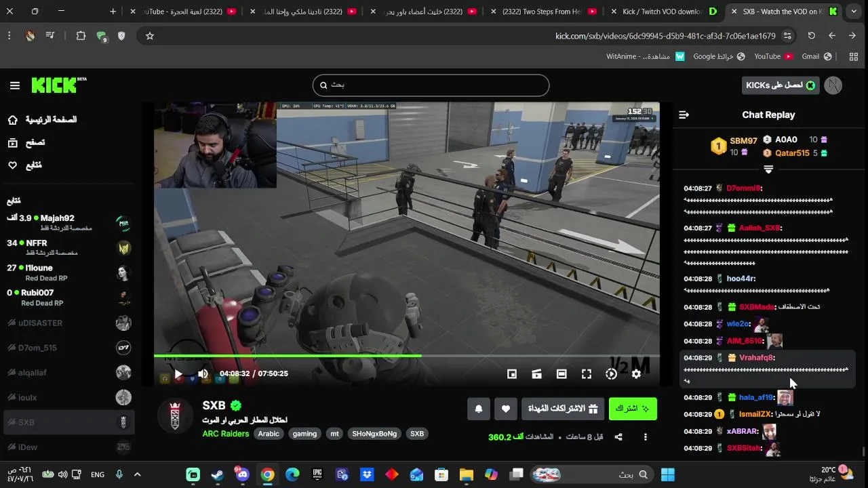This screenshot has width=868, height=488.
Task: Open ARC Raiders category link
Action: pos(226,434)
